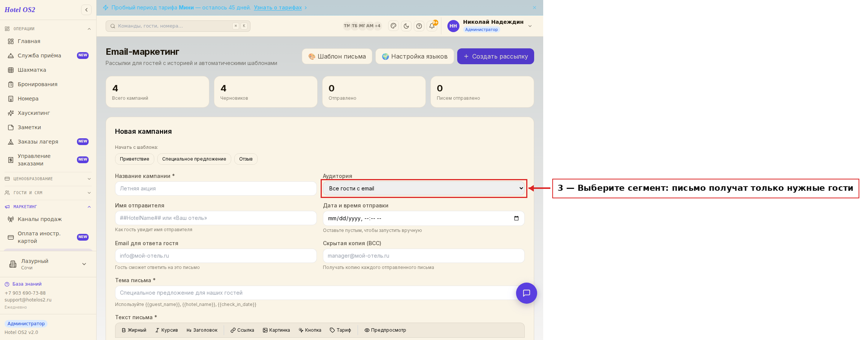Show the Предпросмотр of the email

385,330
